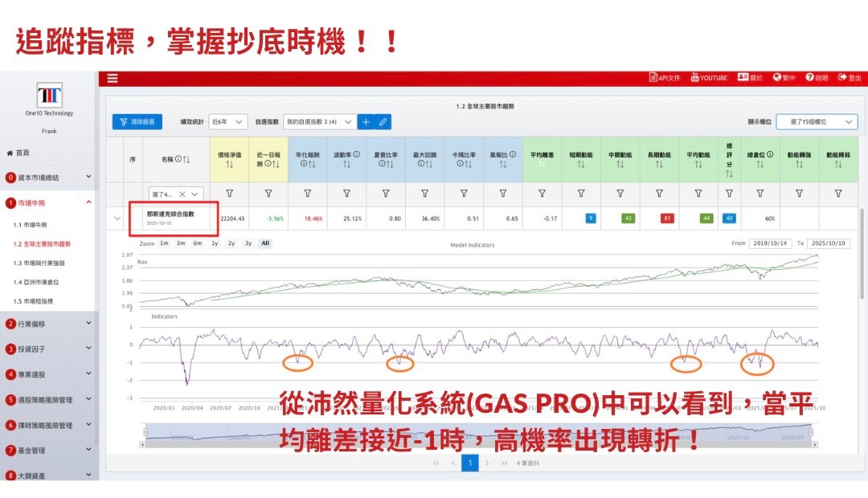Open the filter for the 波動率 column

346,194
